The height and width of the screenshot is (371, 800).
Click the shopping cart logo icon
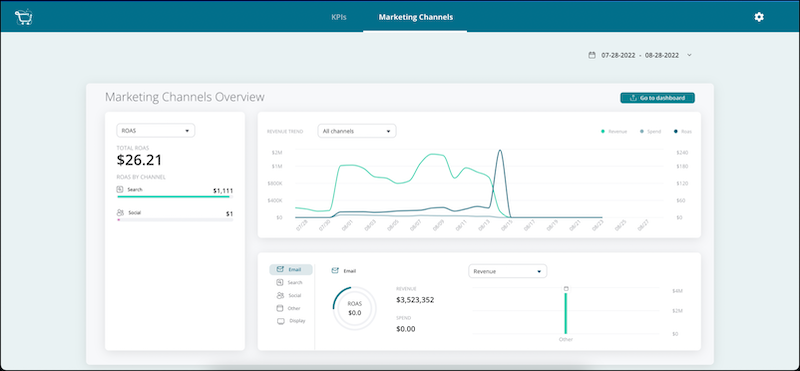pos(23,17)
